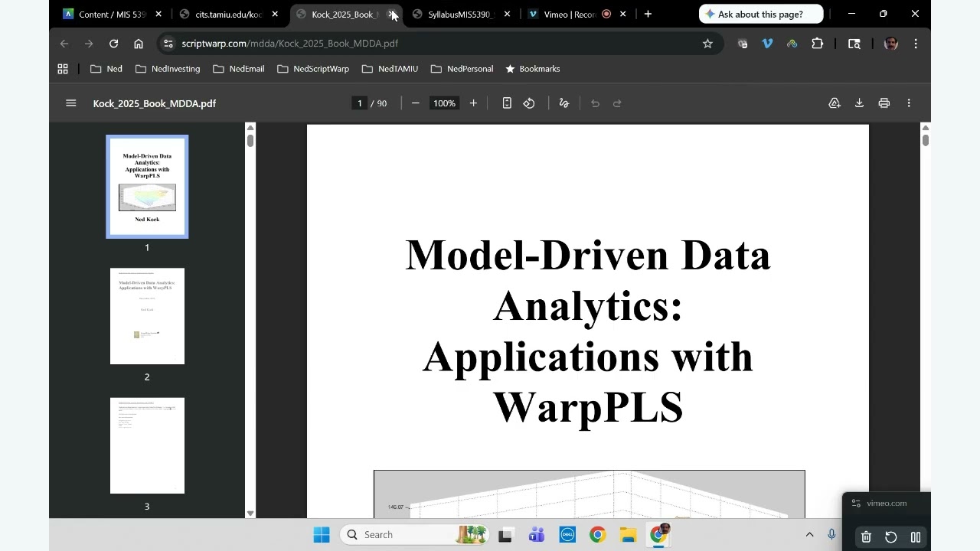The image size is (980, 551).
Task: Open Task View on the taskbar
Action: 505,535
